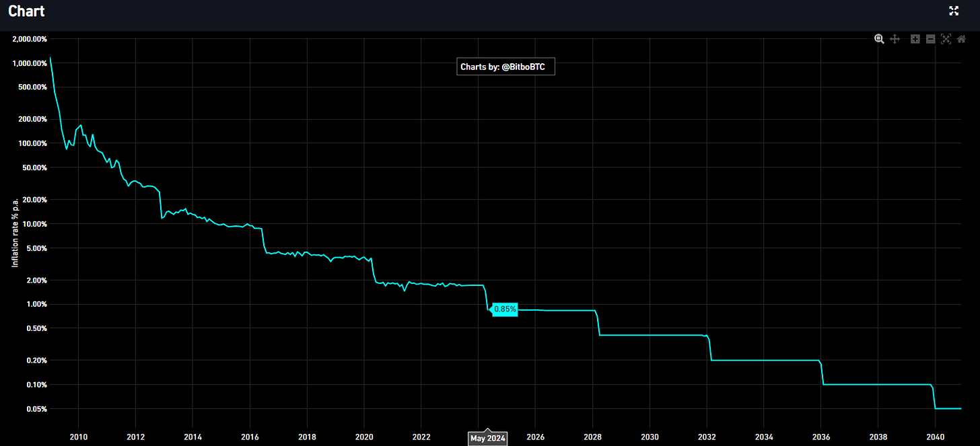Click the 0.50% y-axis label
This screenshot has width=980, height=446.
tap(37, 328)
